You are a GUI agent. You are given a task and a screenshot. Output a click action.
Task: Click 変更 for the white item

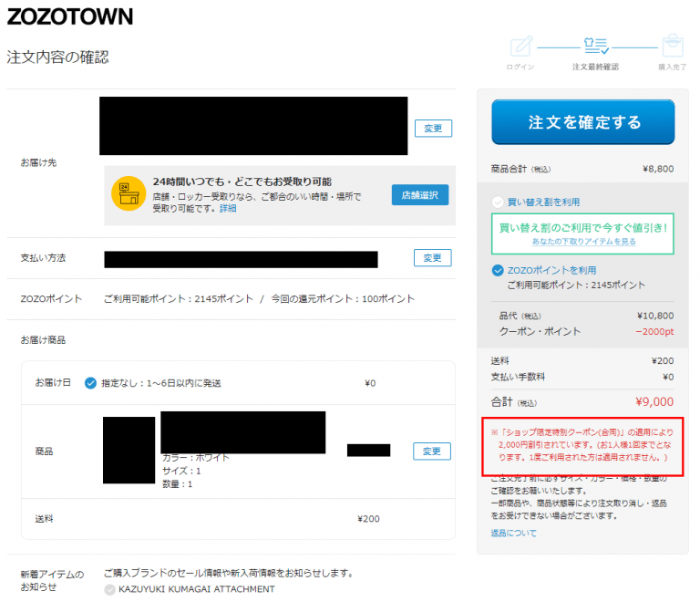click(432, 451)
